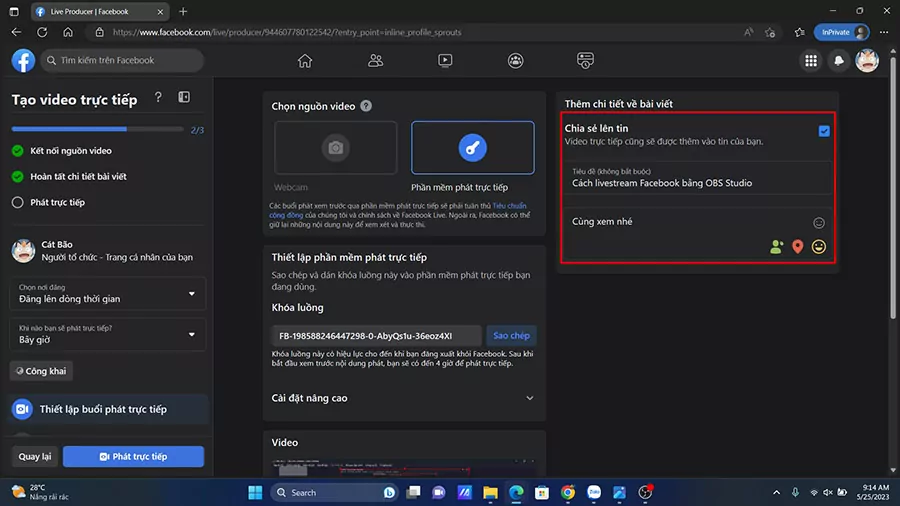Edit description text Cùng xem nhé
This screenshot has height=506, width=900.
click(x=603, y=222)
